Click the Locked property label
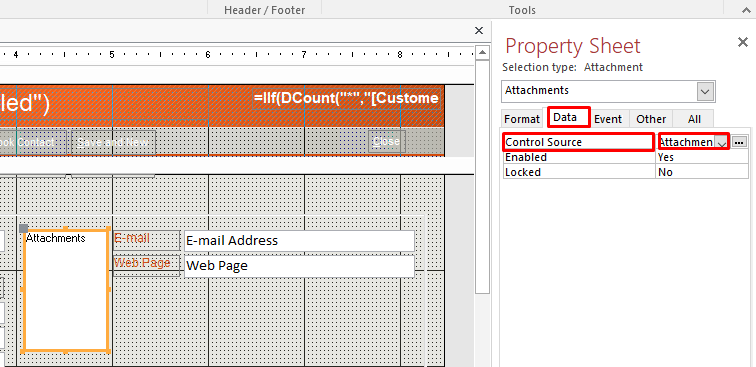Image resolution: width=756 pixels, height=367 pixels. pos(523,172)
